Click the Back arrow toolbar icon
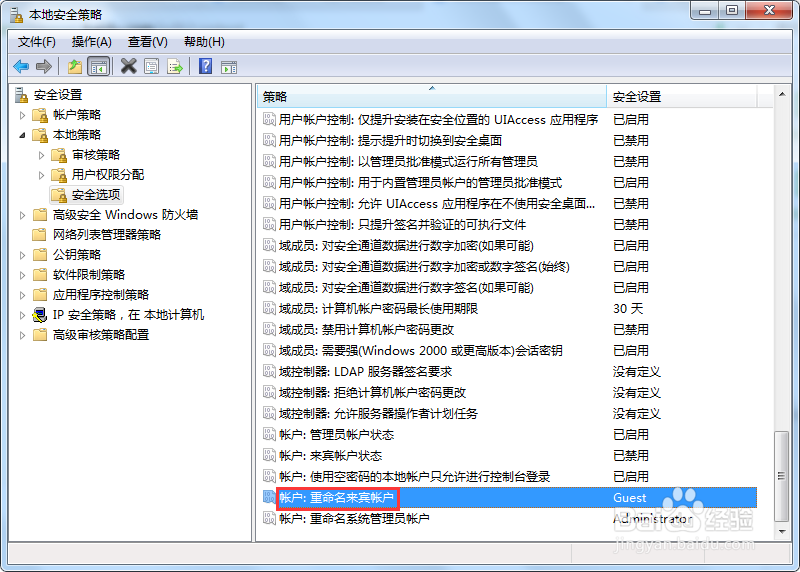The image size is (800, 572). point(21,66)
